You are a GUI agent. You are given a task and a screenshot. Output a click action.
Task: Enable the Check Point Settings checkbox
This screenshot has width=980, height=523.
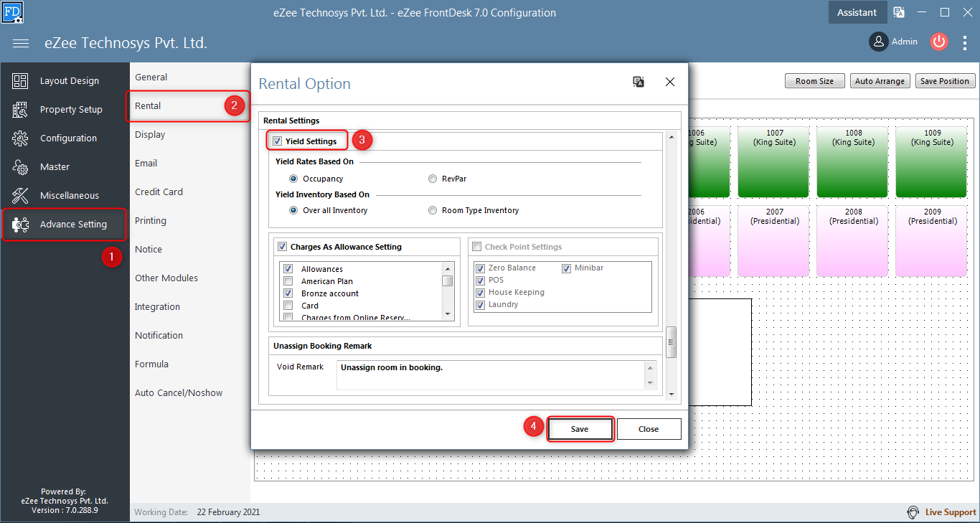coord(477,247)
